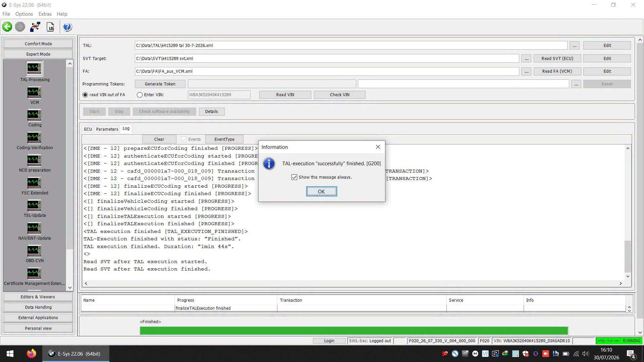Open the FSC Extended module icon

click(34, 183)
